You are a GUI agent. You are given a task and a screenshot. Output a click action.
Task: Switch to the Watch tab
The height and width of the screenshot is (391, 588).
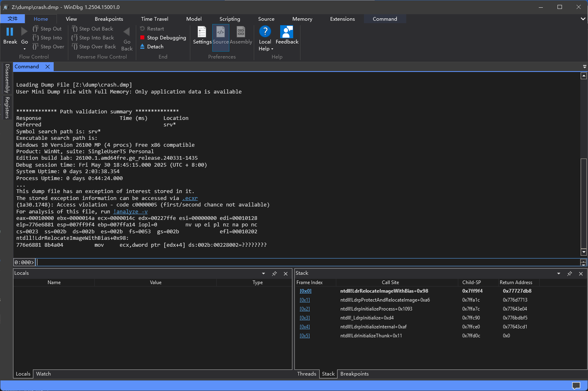click(44, 374)
